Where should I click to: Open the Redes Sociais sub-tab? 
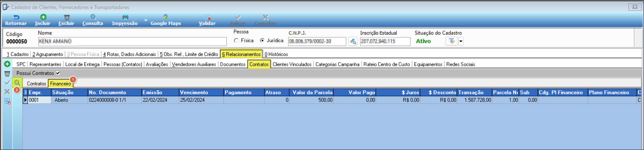pyautogui.click(x=461, y=64)
